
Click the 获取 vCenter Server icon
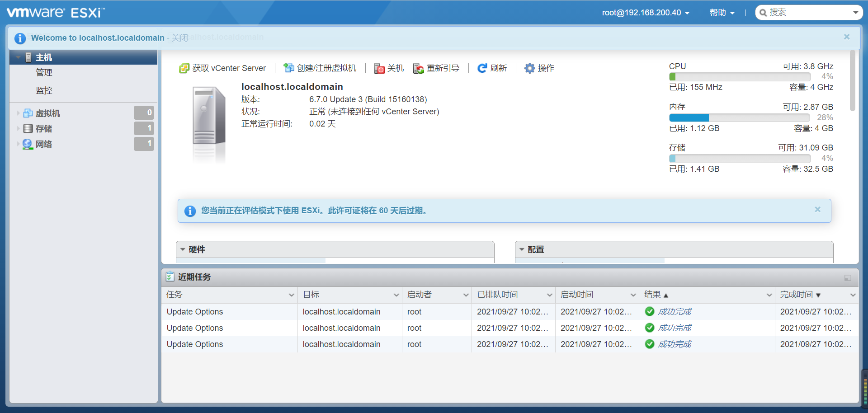coord(184,68)
